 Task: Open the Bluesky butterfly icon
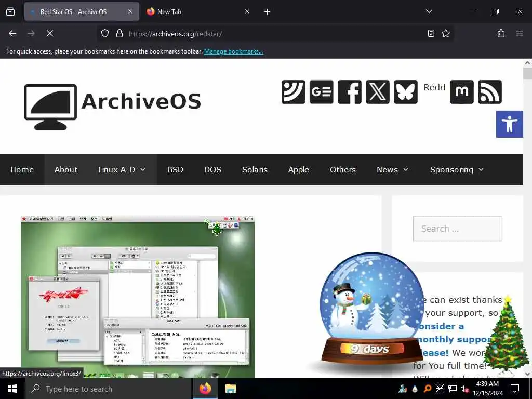pyautogui.click(x=406, y=92)
